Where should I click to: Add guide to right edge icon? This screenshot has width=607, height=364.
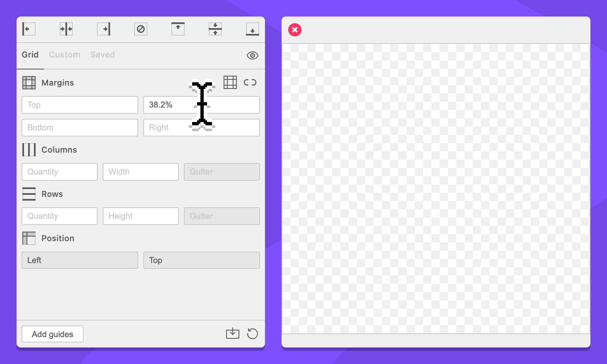click(x=104, y=29)
